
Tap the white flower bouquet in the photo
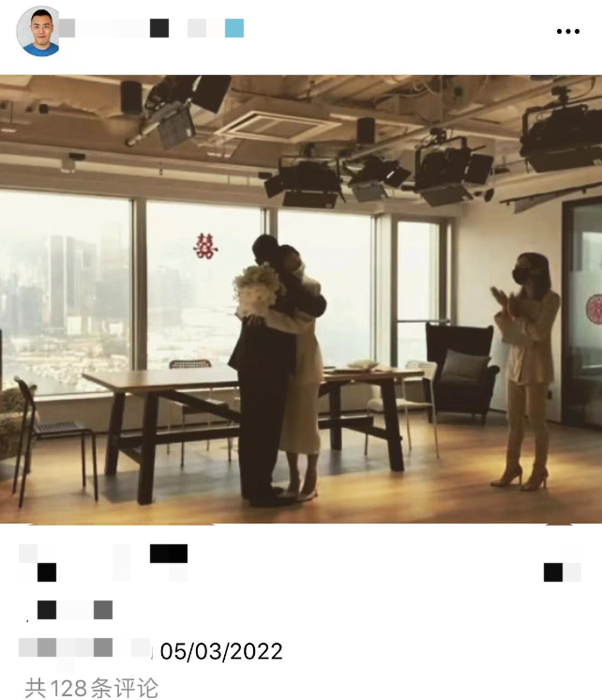(x=258, y=291)
